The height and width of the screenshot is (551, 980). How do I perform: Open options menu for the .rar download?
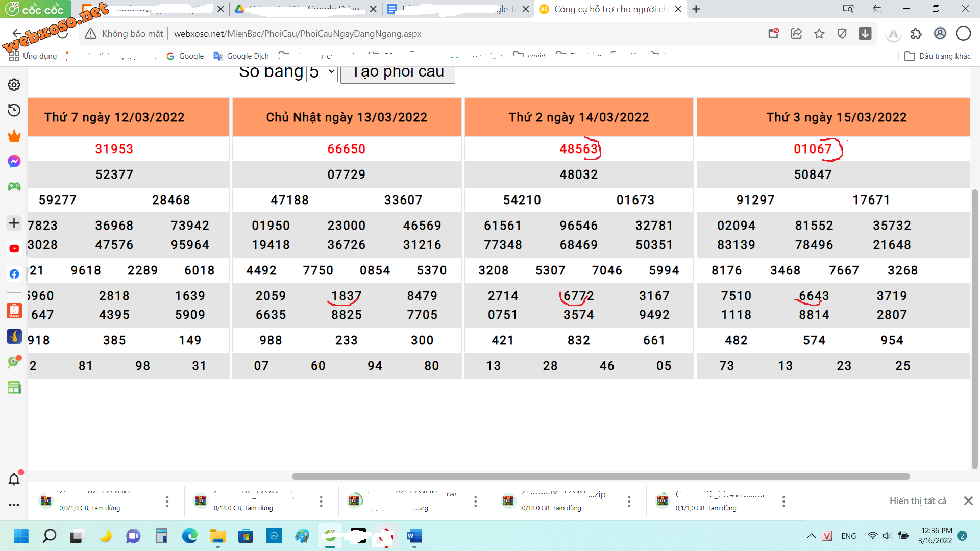click(x=475, y=502)
